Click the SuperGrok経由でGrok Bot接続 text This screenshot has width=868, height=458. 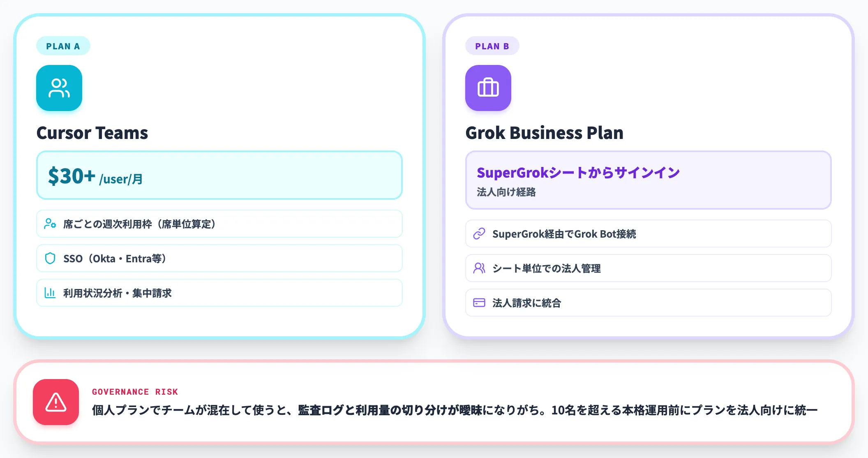tap(564, 234)
